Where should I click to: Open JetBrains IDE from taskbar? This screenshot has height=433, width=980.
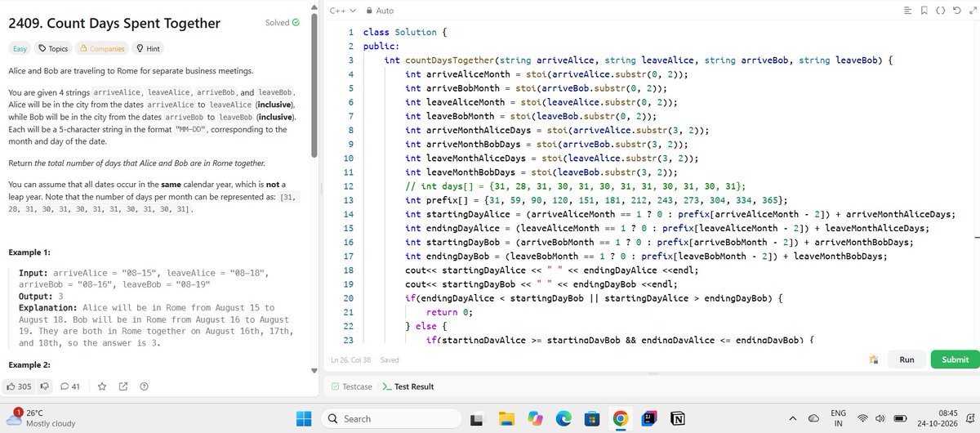648,418
